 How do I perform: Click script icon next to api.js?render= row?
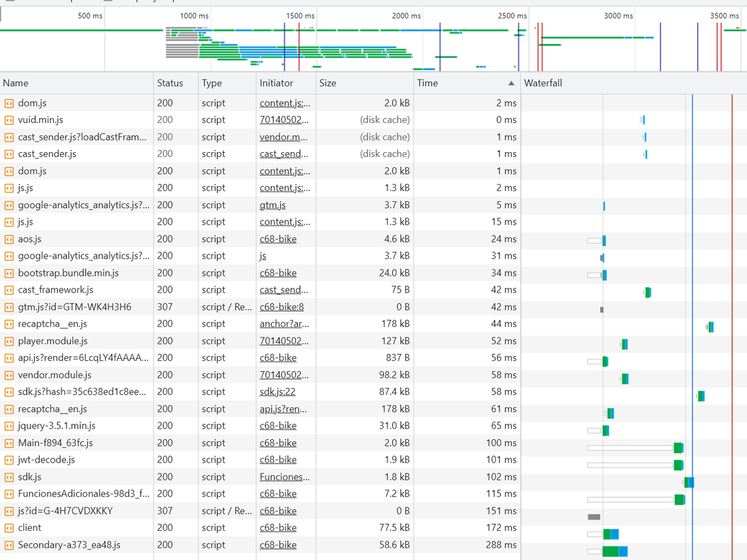[x=9, y=357]
